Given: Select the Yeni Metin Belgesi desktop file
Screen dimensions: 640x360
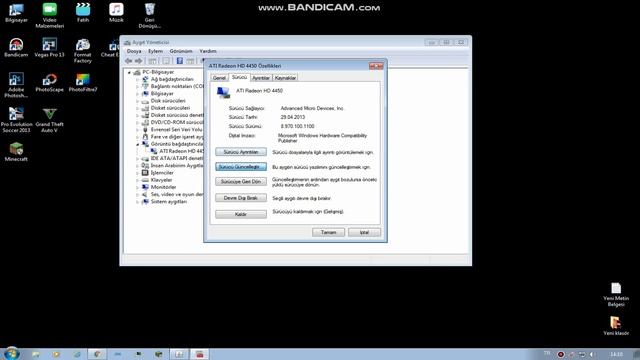Looking at the screenshot, I should (616, 294).
